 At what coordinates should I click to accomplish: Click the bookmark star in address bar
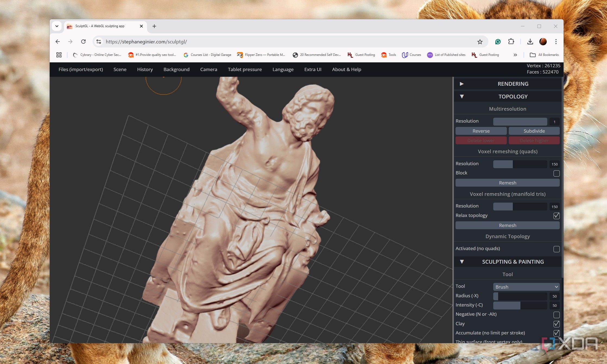(x=480, y=41)
